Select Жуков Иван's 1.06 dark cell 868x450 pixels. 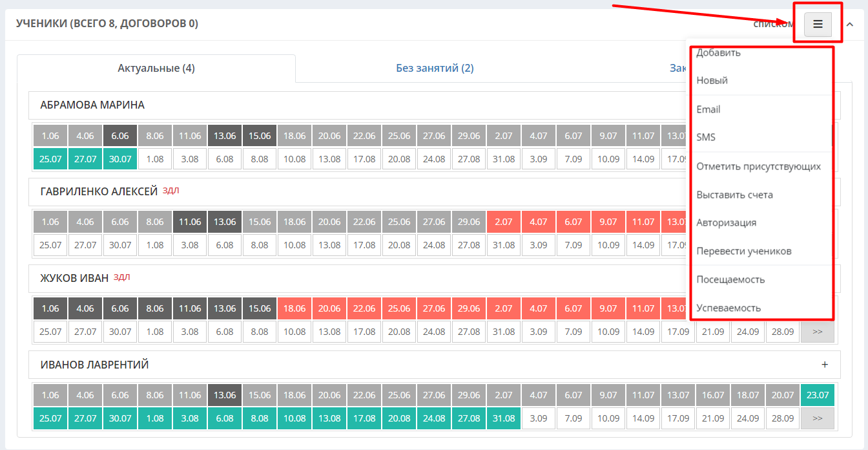point(50,308)
